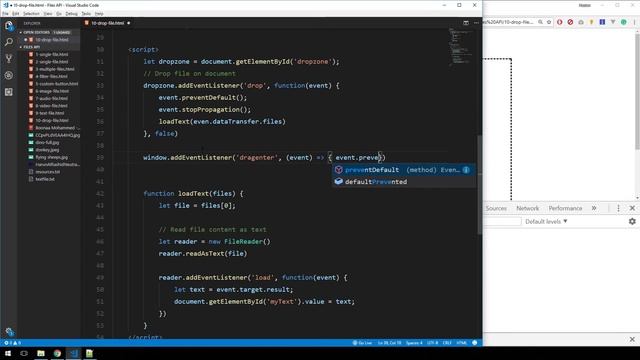
Task: Switch to the Sources tab in DevTools
Action: point(496,208)
